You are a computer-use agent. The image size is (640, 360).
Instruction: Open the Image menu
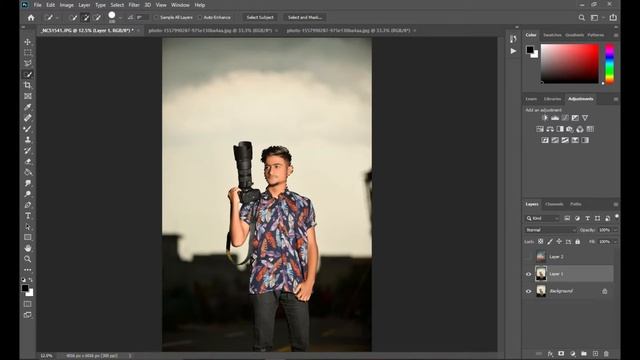pos(67,5)
